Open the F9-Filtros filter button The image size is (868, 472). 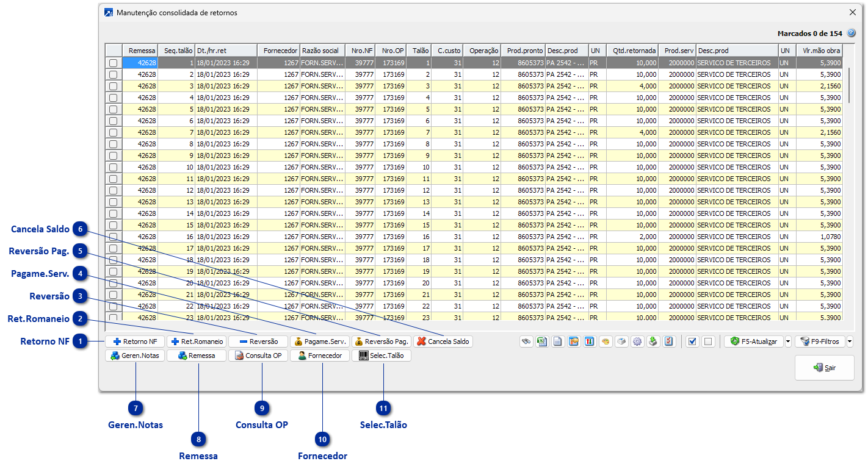click(819, 341)
